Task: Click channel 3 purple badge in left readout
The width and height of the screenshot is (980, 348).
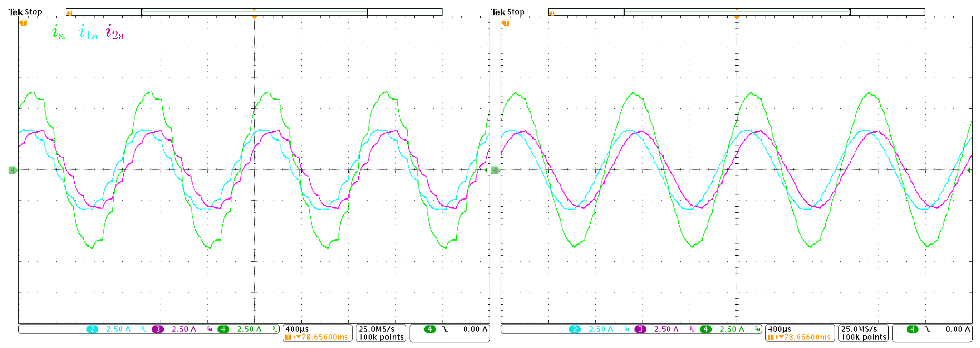Action: [x=157, y=329]
